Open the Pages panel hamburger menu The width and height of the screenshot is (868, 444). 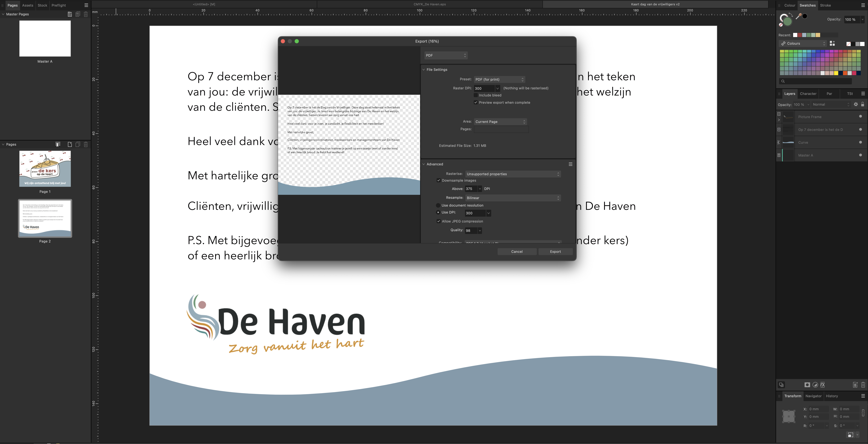86,5
